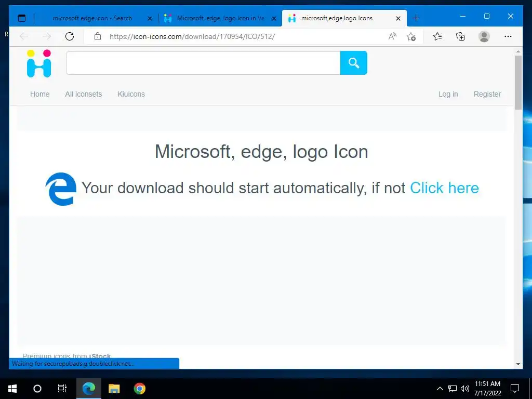Add this page to favorites
Viewport: 532px width, 399px height.
[x=411, y=36]
